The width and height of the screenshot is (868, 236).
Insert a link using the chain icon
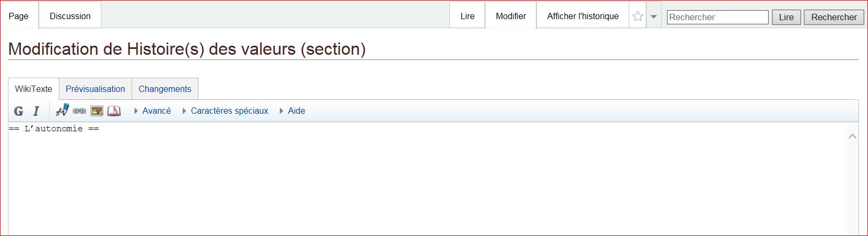80,111
